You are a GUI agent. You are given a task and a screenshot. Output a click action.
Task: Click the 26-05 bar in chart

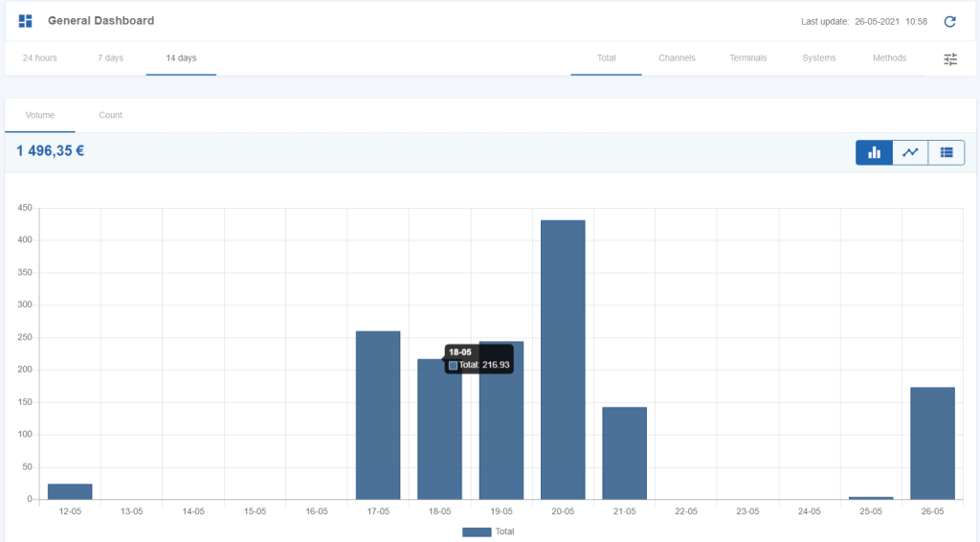click(932, 443)
